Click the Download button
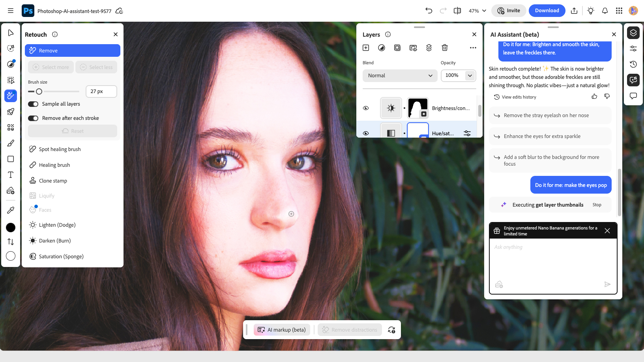Screen dimensions: 644x362 (x=547, y=11)
